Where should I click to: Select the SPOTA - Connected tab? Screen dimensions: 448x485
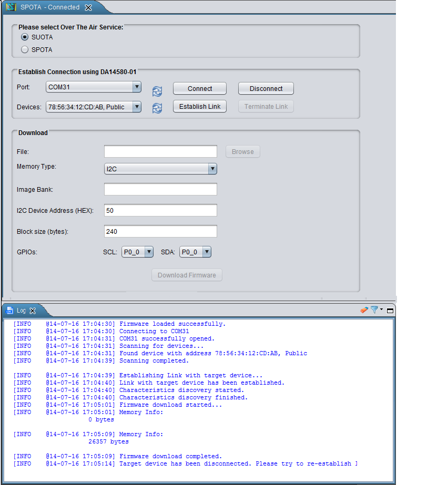pos(50,7)
